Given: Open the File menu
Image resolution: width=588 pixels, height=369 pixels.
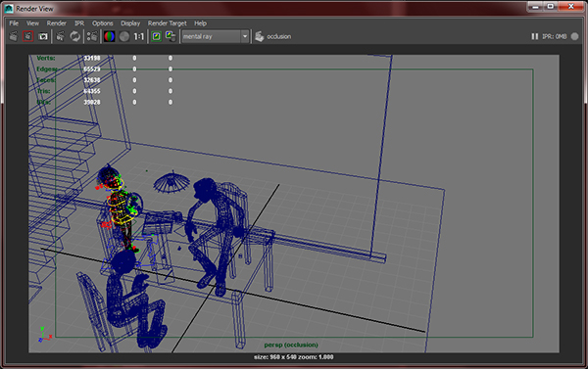Looking at the screenshot, I should pos(14,23).
